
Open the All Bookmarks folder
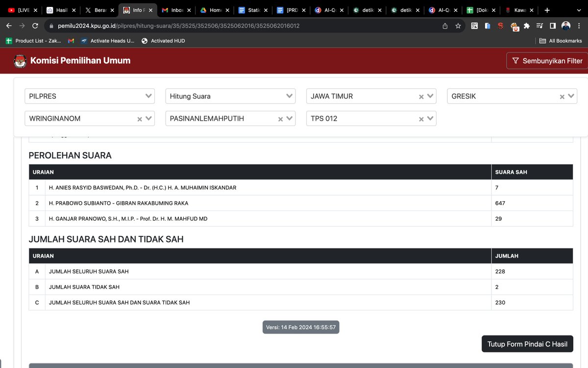561,41
